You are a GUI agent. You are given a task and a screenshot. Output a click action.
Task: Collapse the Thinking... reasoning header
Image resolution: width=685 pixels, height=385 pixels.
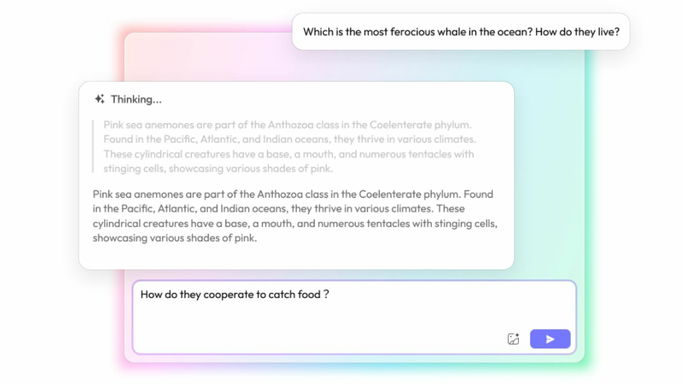pos(128,99)
